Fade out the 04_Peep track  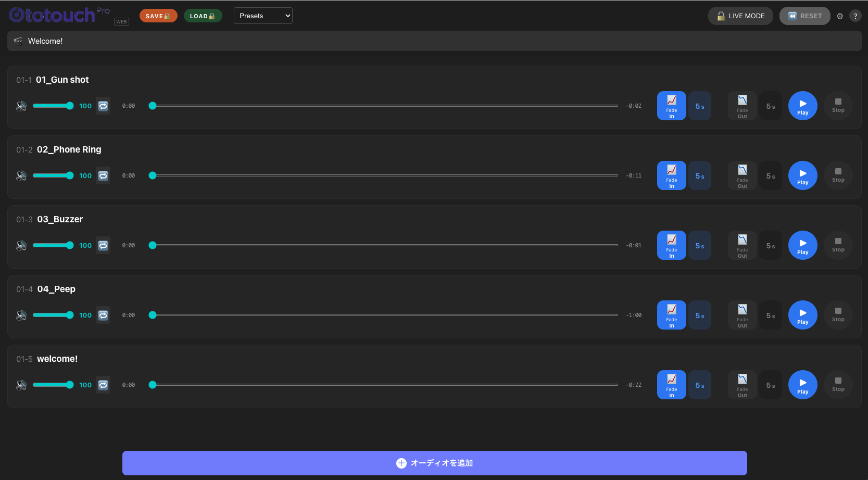(x=743, y=315)
